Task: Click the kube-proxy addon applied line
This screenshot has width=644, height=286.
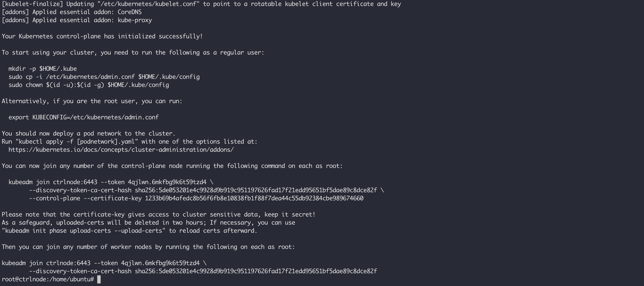Action: pos(77,20)
